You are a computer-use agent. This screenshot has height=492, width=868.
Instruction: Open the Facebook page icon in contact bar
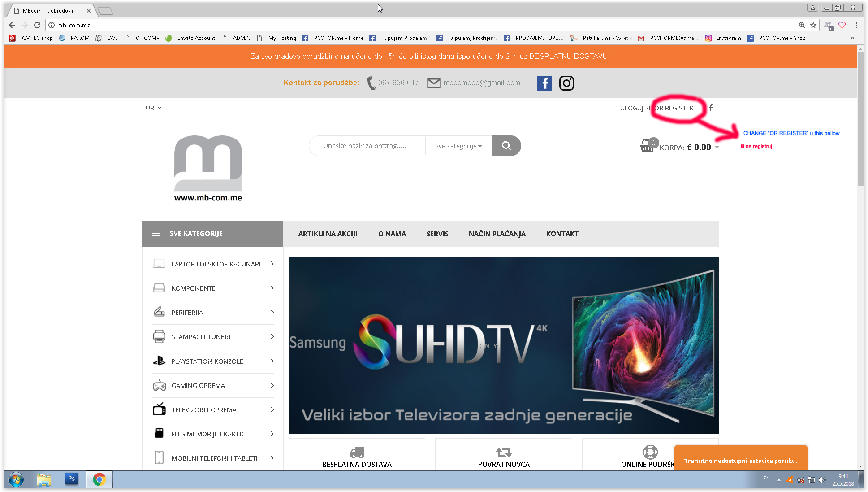tap(544, 83)
